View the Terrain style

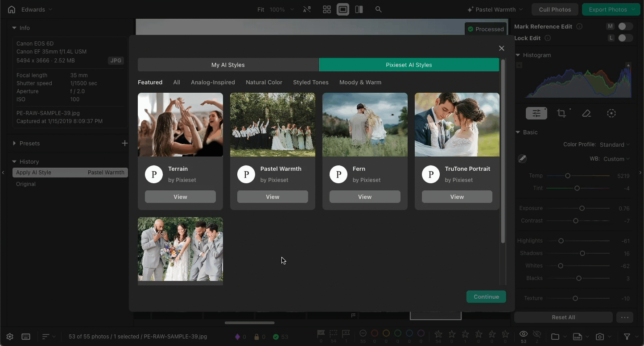[180, 197]
